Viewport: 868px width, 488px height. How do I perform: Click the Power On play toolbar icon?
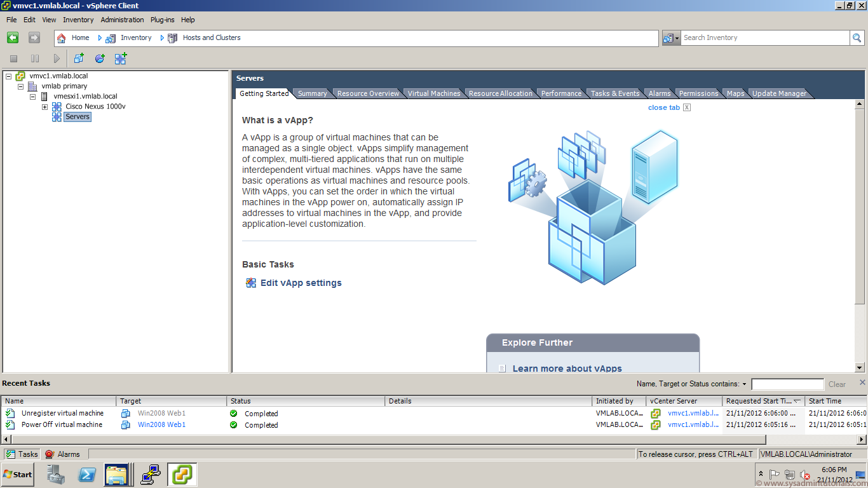57,58
